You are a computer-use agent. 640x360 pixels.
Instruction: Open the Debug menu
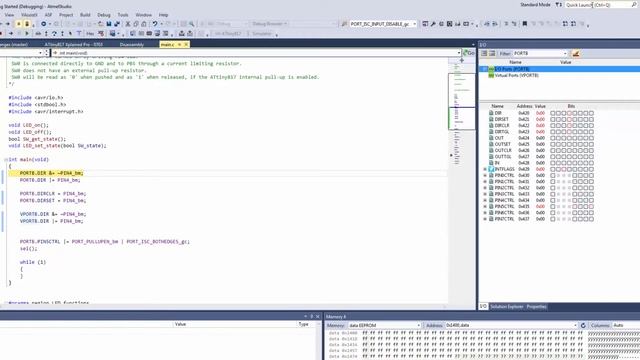pyautogui.click(x=104, y=15)
